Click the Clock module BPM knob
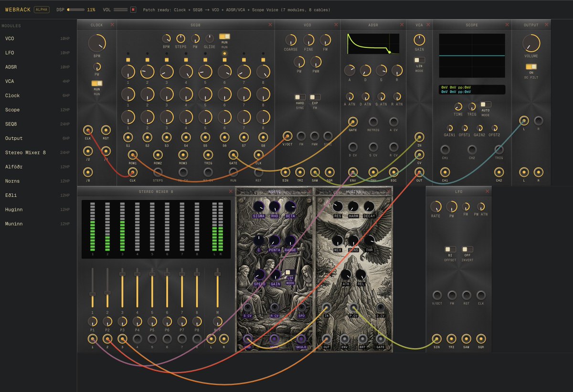573x392 pixels. (97, 43)
